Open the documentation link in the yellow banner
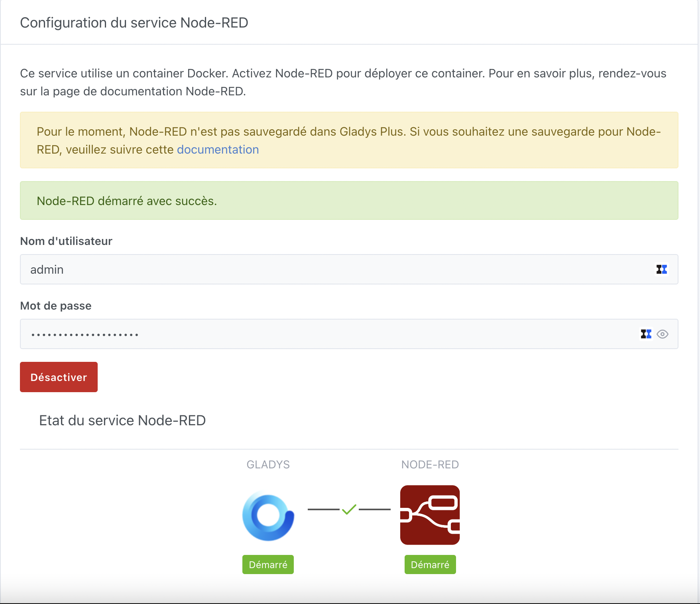700x604 pixels. 218,149
